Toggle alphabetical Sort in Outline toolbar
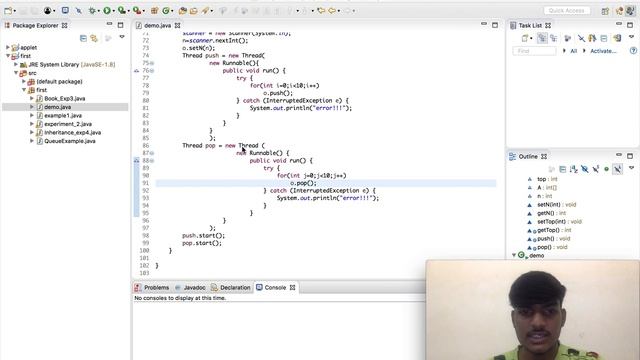This screenshot has height=360, width=640. [x=573, y=169]
